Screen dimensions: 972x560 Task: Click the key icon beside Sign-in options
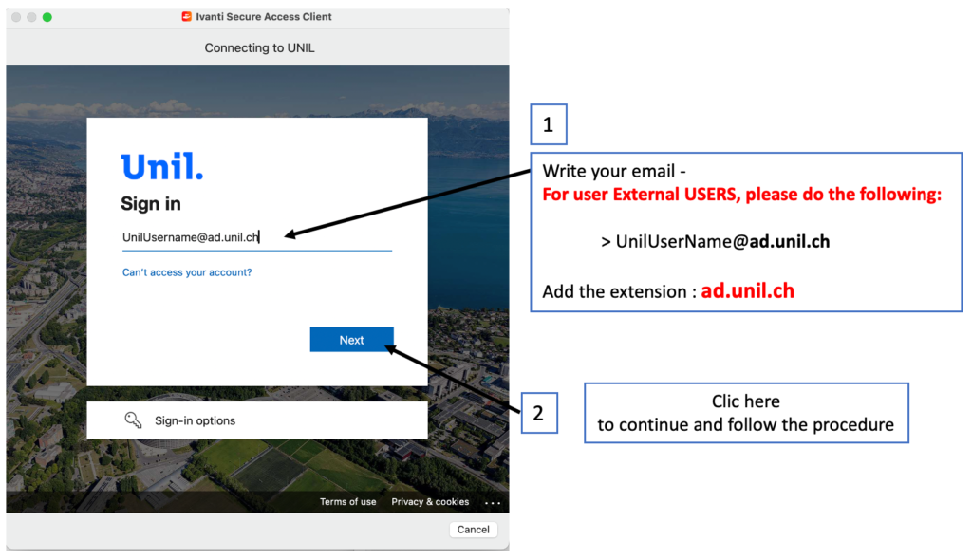(133, 420)
